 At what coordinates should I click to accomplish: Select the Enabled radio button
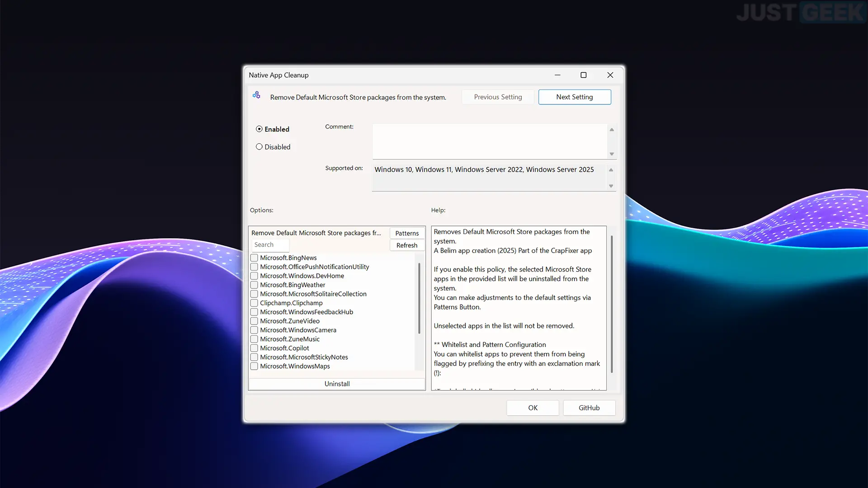(259, 129)
